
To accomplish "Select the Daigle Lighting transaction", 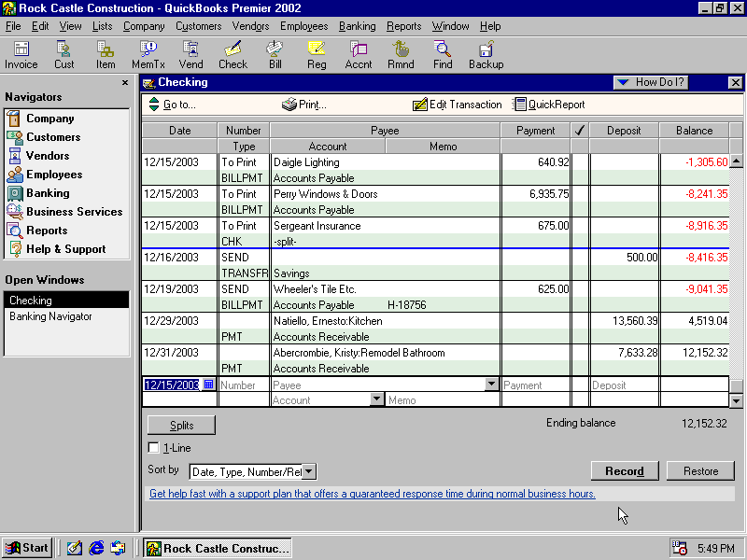I will (435, 170).
